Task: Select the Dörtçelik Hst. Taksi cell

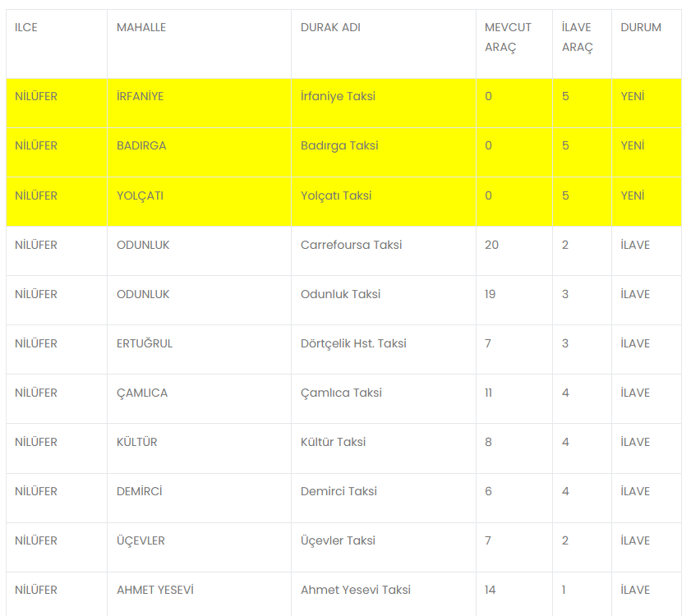Action: [353, 343]
